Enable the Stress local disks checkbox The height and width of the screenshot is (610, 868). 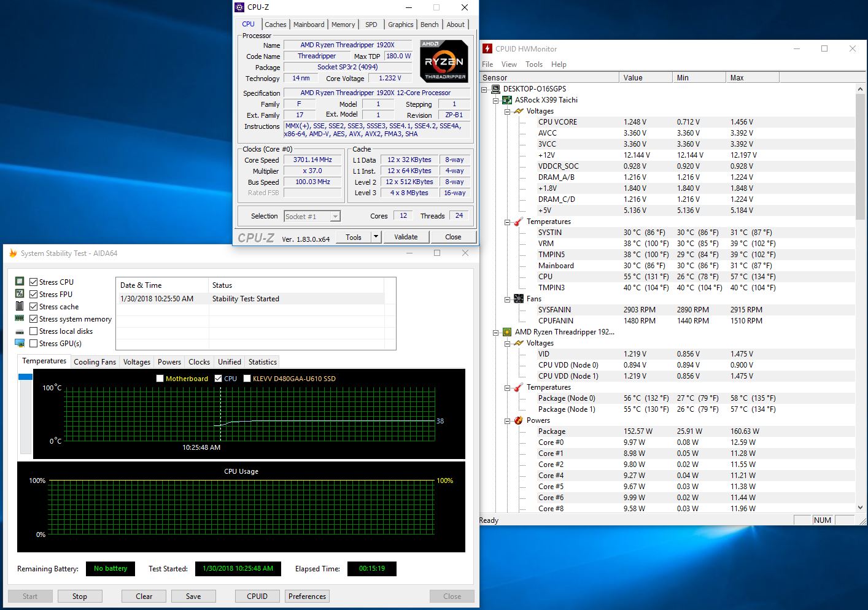pyautogui.click(x=34, y=331)
